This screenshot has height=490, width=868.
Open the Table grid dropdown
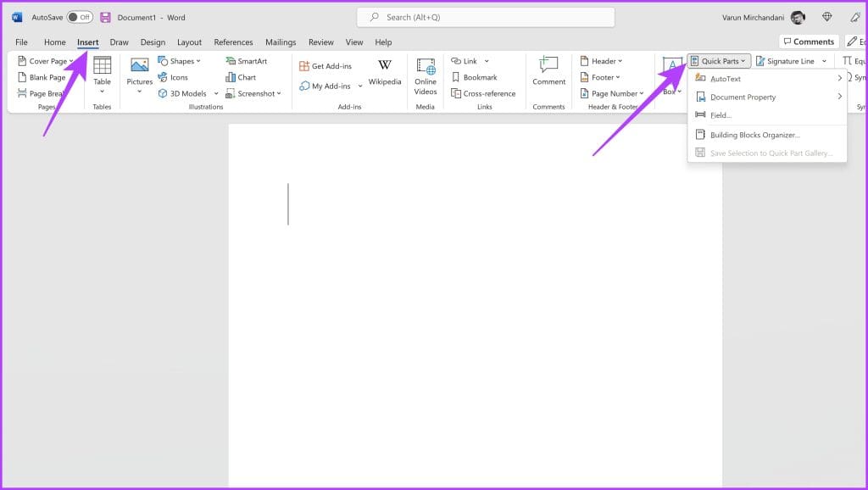[102, 75]
